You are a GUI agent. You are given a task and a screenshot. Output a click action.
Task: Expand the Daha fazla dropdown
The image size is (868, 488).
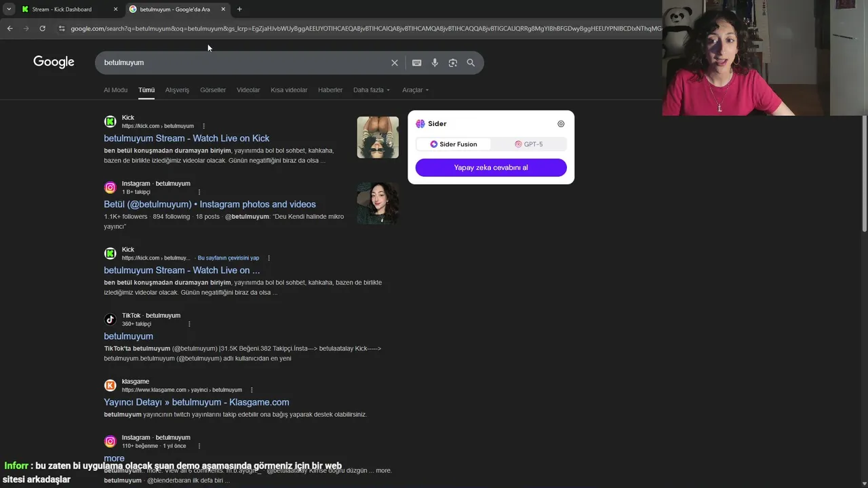(372, 90)
